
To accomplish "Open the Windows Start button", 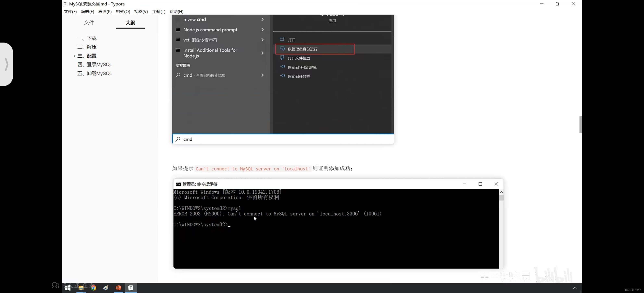I will pos(68,288).
